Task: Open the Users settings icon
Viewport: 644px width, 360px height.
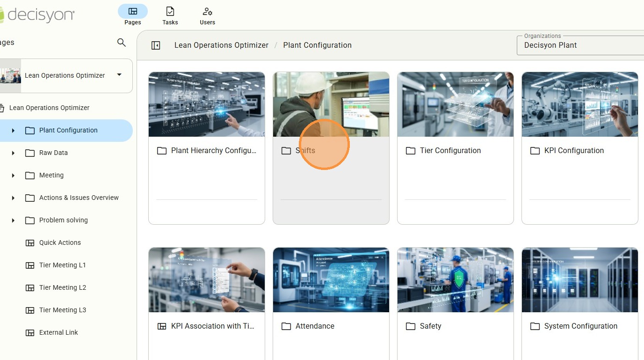Action: coord(207,11)
